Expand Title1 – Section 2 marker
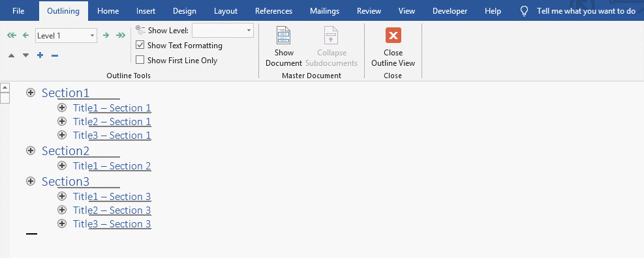 (x=61, y=165)
